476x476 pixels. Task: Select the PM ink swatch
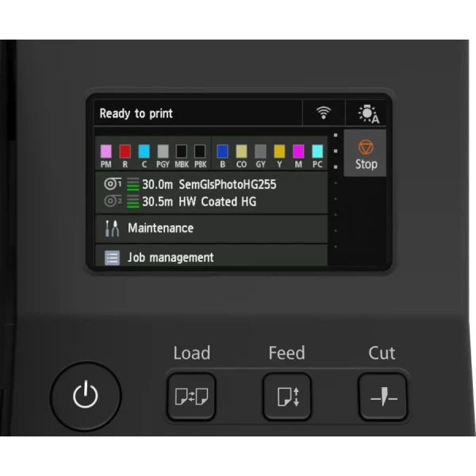point(106,152)
